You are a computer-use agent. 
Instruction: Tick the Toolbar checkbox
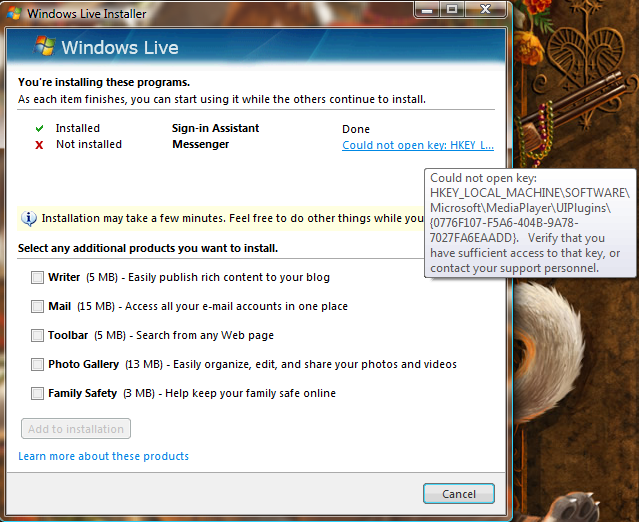tap(37, 335)
